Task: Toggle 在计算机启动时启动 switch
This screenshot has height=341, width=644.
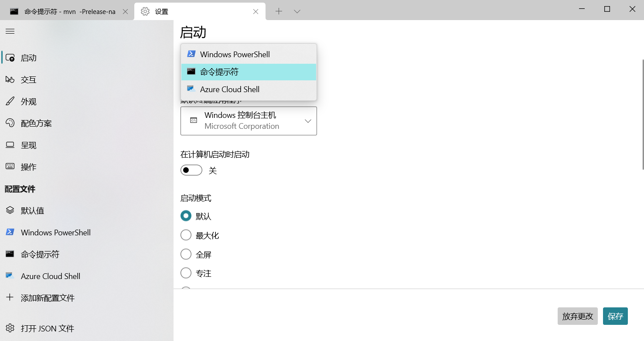Action: pyautogui.click(x=191, y=170)
